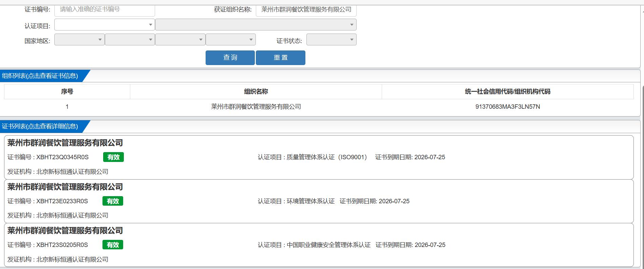Click the 查询 search button

click(x=230, y=58)
